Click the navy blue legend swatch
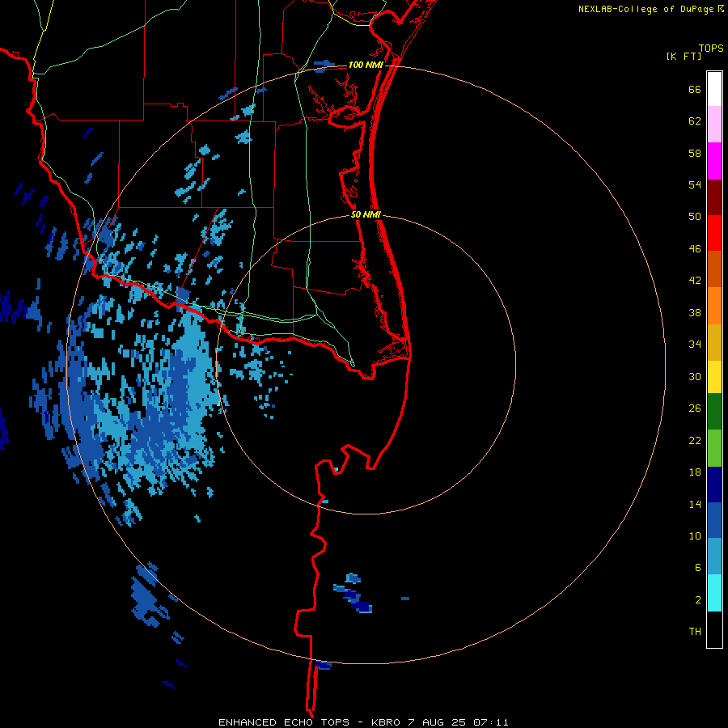 714,485
